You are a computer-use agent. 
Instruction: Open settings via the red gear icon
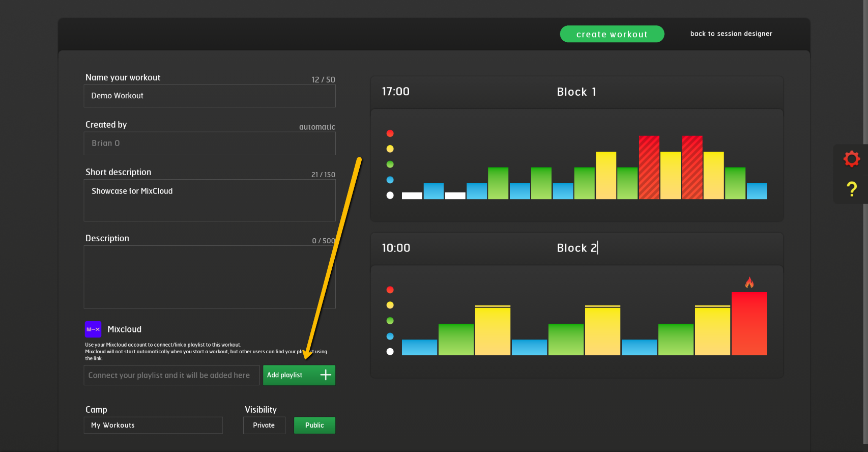click(851, 159)
